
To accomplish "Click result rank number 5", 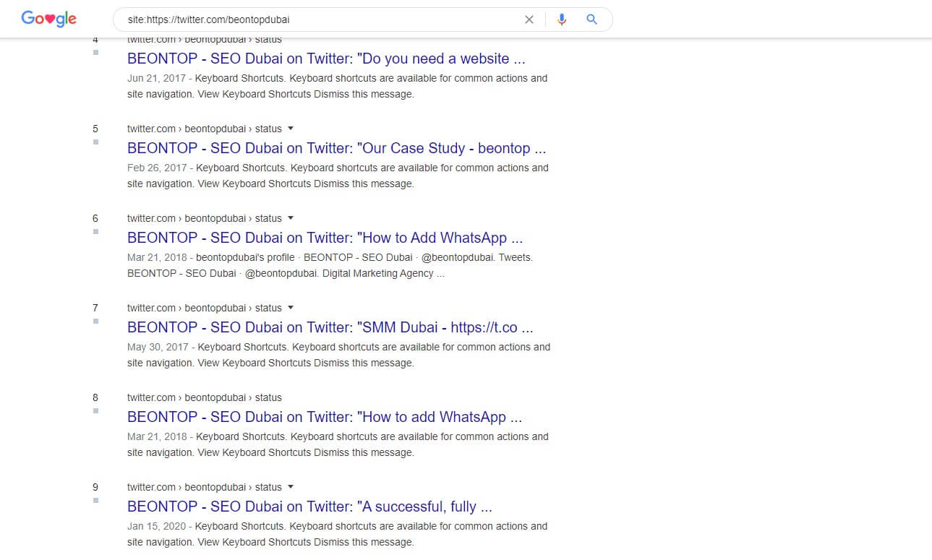I will pos(95,129).
